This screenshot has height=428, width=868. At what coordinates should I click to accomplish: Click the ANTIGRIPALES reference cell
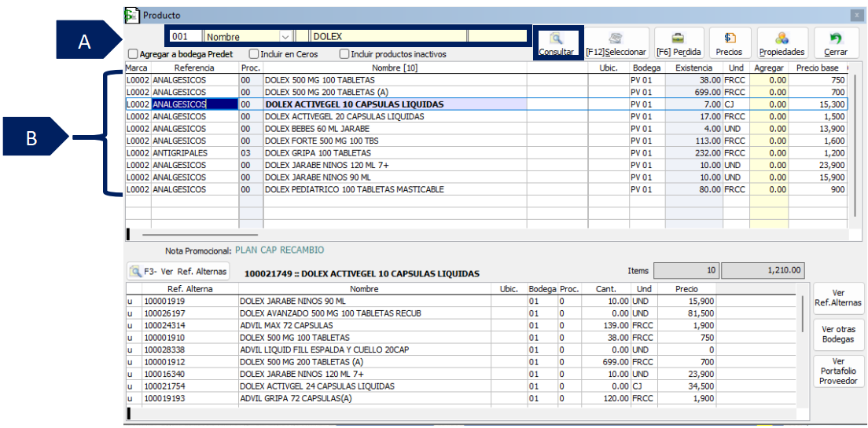click(x=195, y=153)
